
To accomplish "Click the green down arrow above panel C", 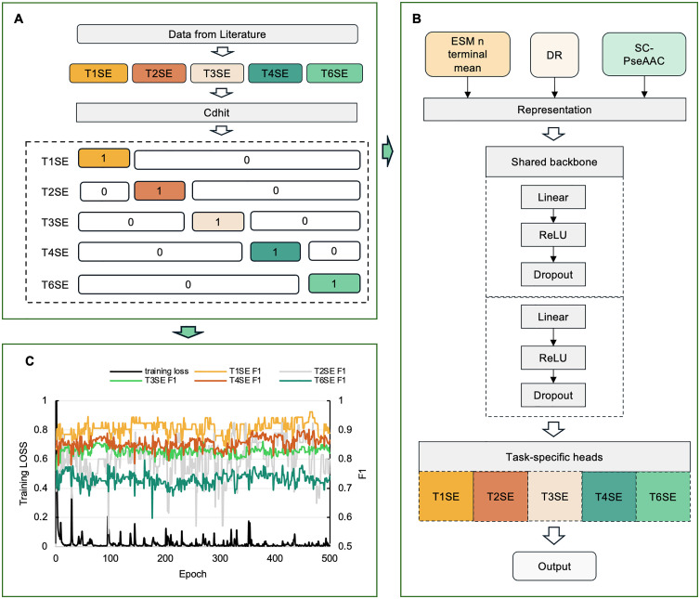I will coord(188,332).
